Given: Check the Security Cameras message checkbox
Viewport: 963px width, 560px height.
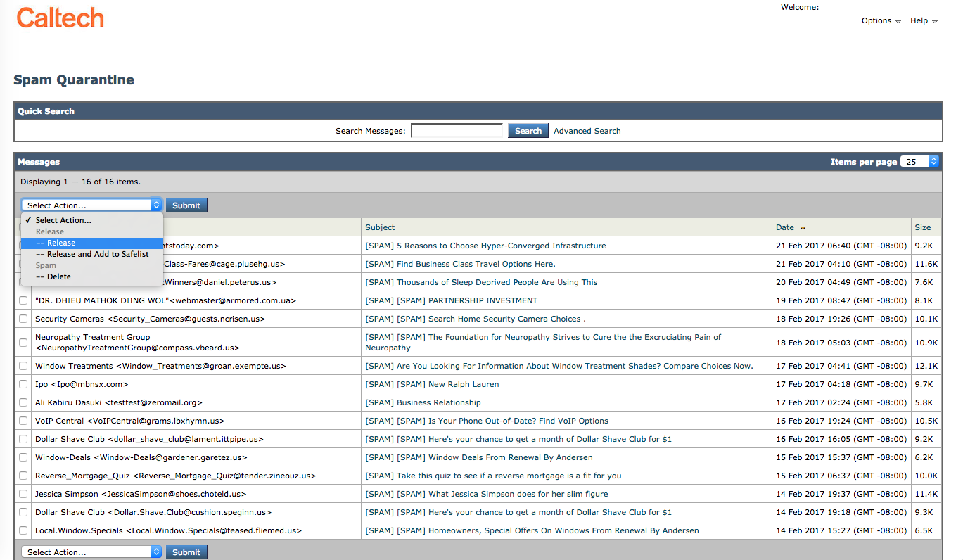Looking at the screenshot, I should point(23,319).
